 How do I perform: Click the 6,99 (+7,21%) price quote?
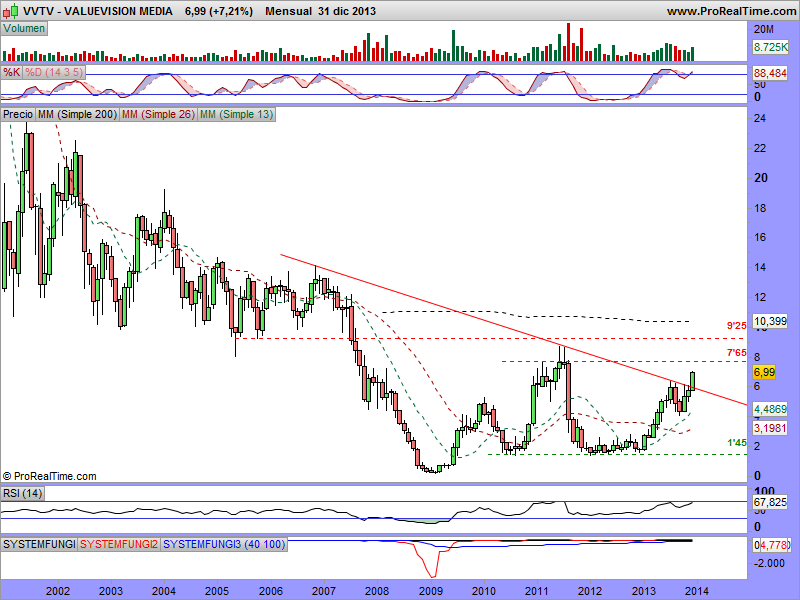pyautogui.click(x=219, y=11)
